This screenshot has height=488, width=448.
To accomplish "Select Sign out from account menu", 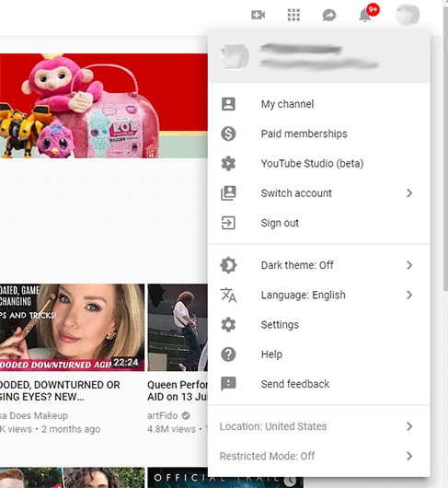I will point(319,223).
